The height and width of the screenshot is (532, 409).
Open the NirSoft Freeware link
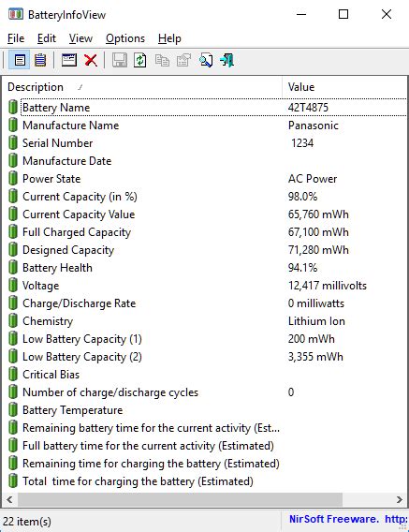click(x=348, y=519)
